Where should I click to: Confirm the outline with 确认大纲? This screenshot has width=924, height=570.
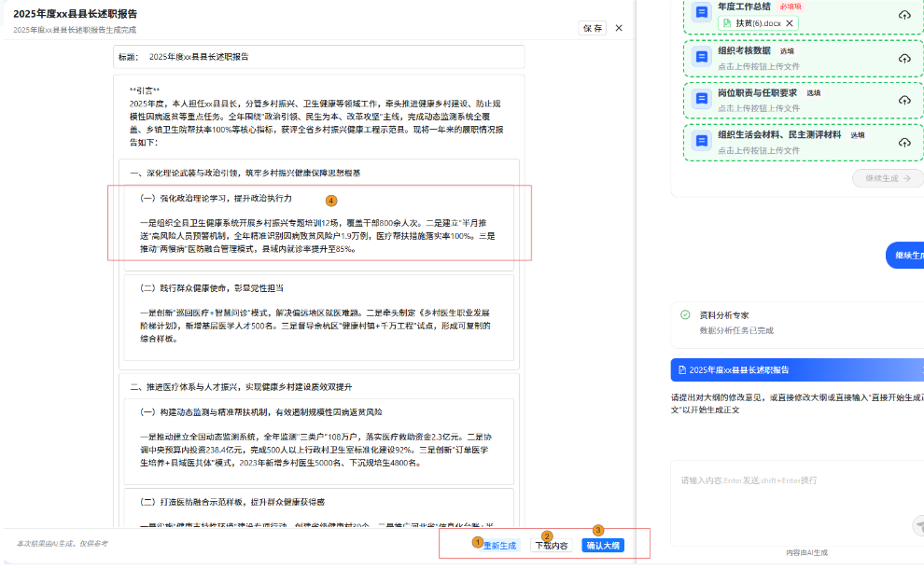point(602,546)
